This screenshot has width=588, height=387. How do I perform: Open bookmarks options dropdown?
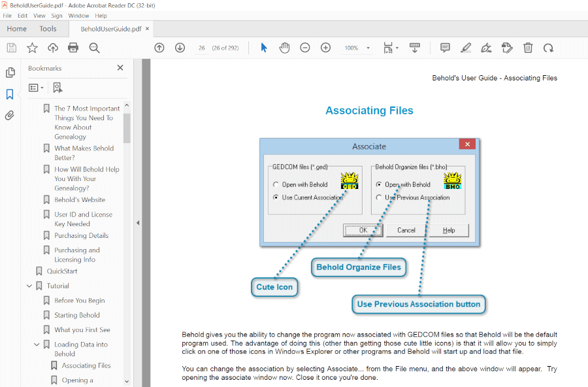[x=36, y=88]
